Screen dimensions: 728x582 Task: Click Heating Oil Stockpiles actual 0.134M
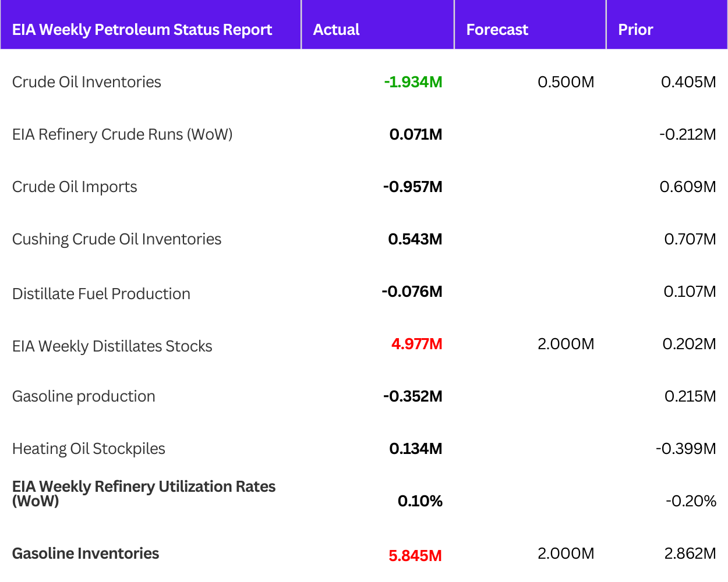(x=416, y=449)
